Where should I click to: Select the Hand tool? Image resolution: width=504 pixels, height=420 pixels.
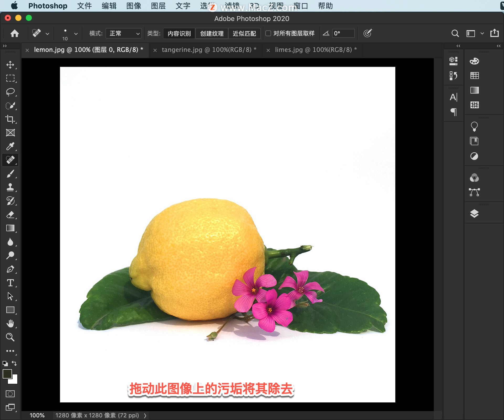pyautogui.click(x=10, y=323)
